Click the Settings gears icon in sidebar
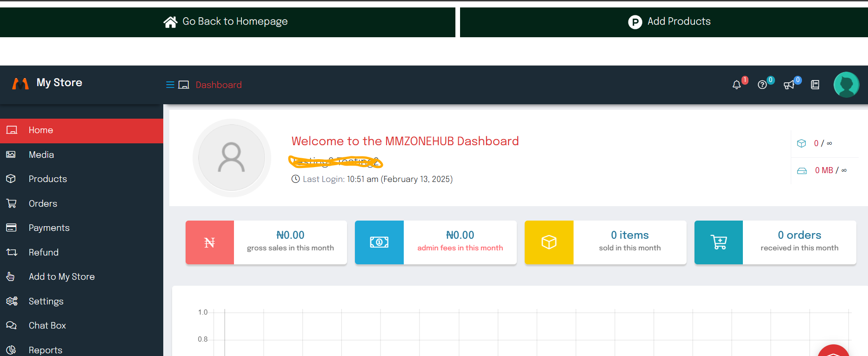The width and height of the screenshot is (868, 356). (x=12, y=301)
